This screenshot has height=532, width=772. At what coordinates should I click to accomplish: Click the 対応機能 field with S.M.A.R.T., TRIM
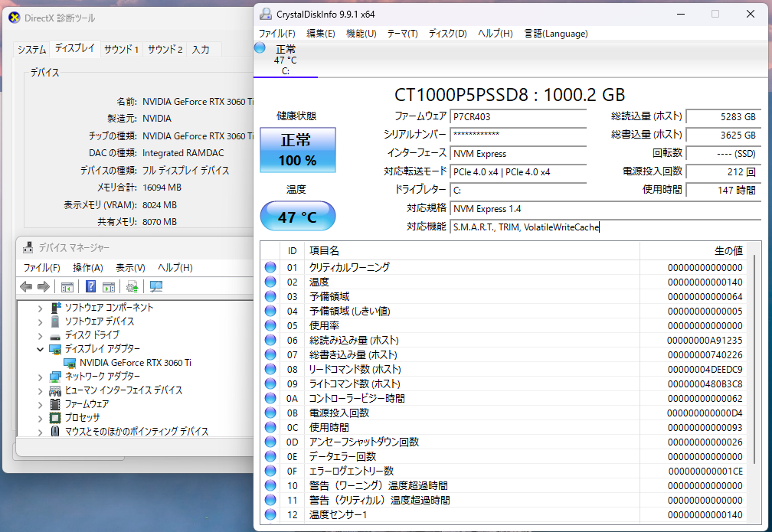tap(606, 227)
